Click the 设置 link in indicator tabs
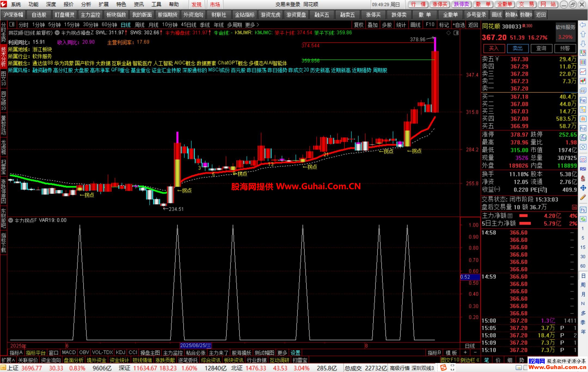 [x=295, y=353]
